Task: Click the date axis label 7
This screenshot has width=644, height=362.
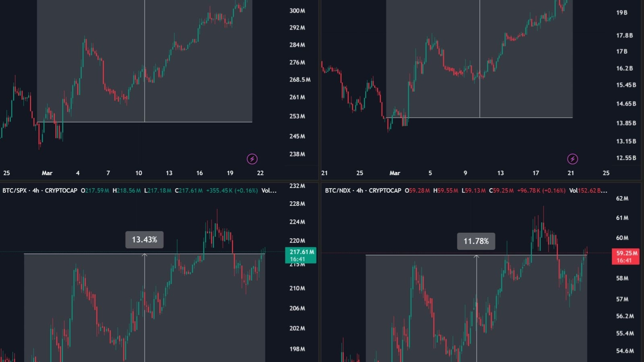Action: 108,173
